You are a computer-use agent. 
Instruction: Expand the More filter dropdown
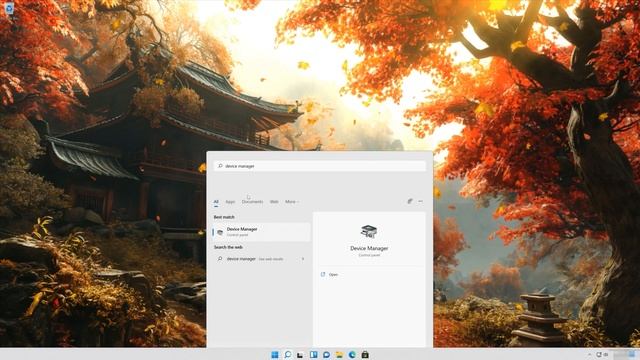292,202
